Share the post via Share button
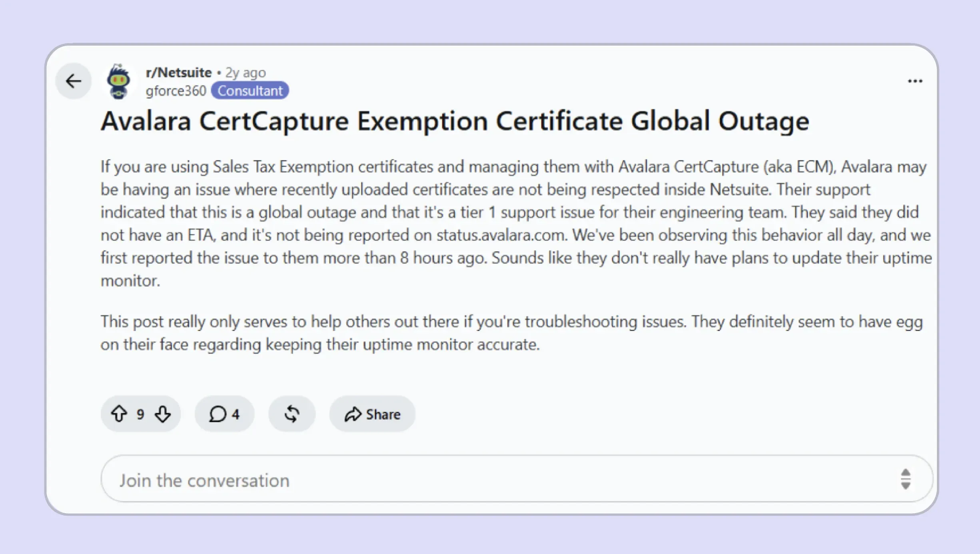The image size is (980, 554). point(372,414)
